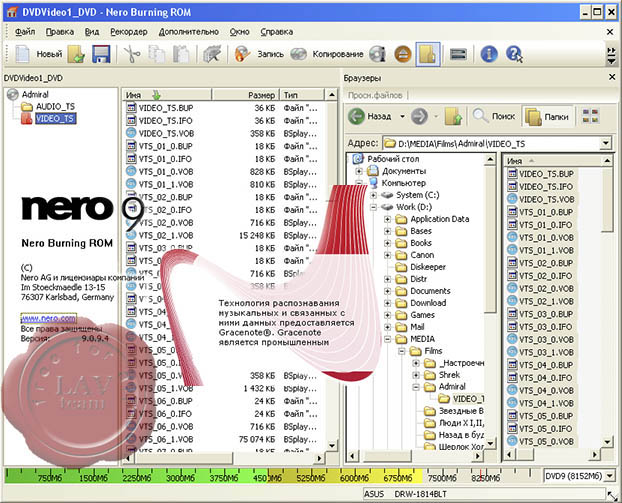
Task: Collapse the MEDIA folder node
Action: [388, 339]
